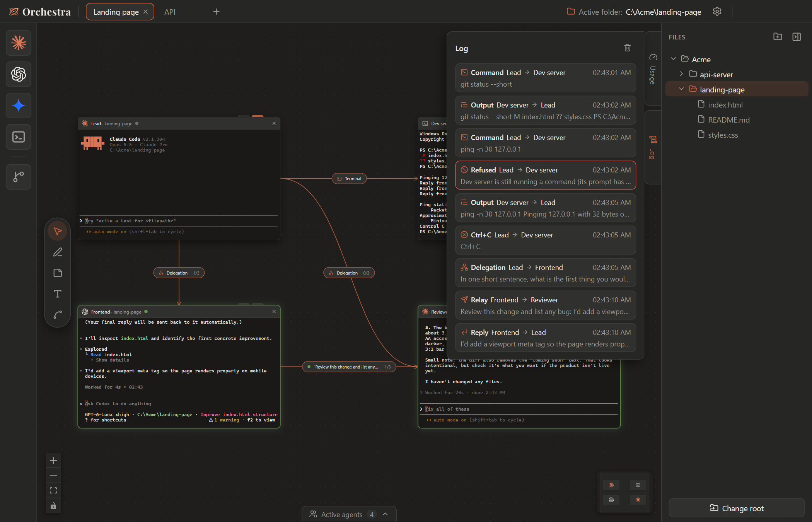Collapse the Acme folder
The height and width of the screenshot is (522, 812).
[x=673, y=59]
